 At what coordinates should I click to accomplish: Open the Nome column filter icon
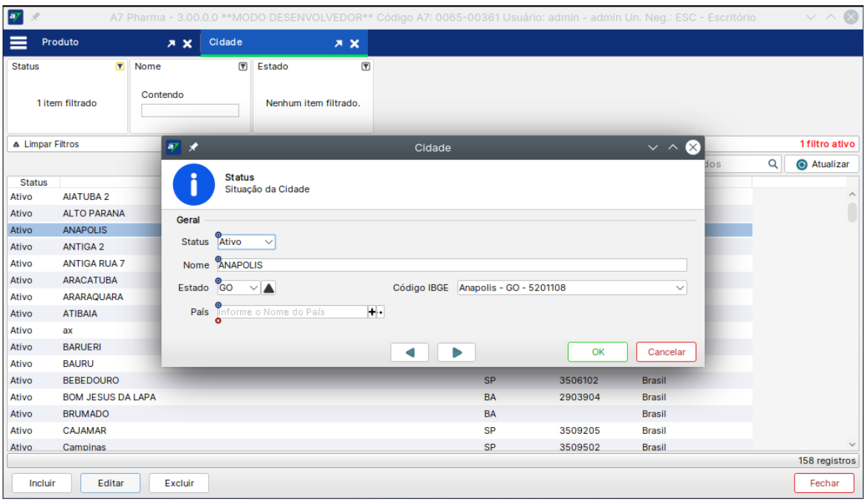pos(242,66)
